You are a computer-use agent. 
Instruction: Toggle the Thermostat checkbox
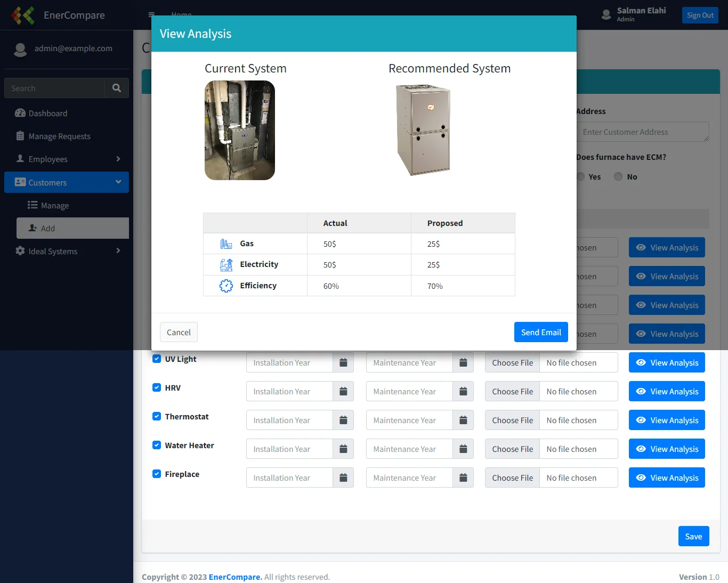pos(157,416)
